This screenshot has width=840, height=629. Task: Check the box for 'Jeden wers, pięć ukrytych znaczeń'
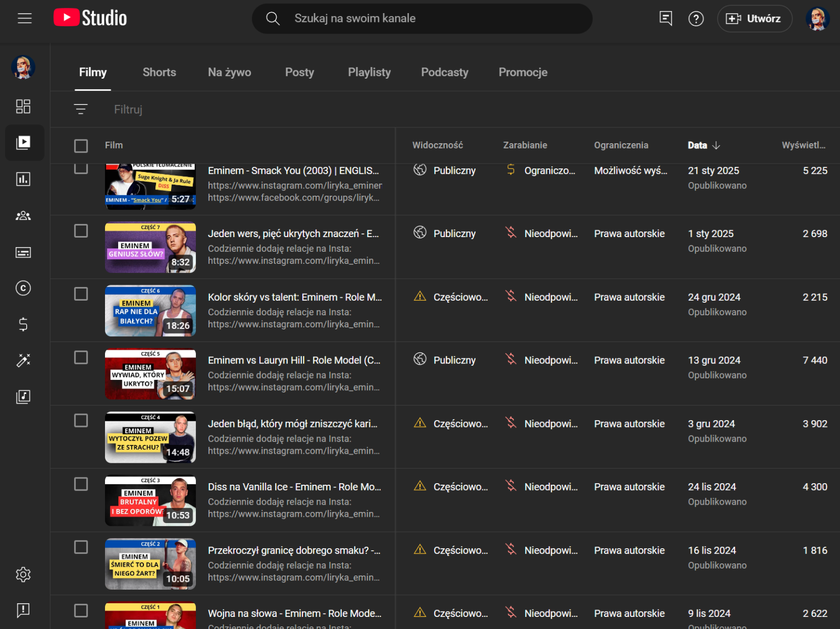pyautogui.click(x=81, y=231)
